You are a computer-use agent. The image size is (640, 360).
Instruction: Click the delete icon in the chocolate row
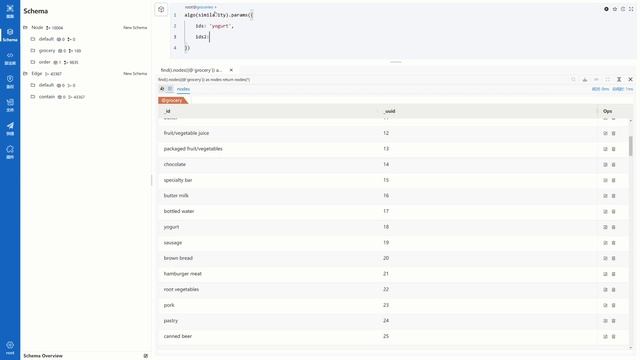pos(613,165)
